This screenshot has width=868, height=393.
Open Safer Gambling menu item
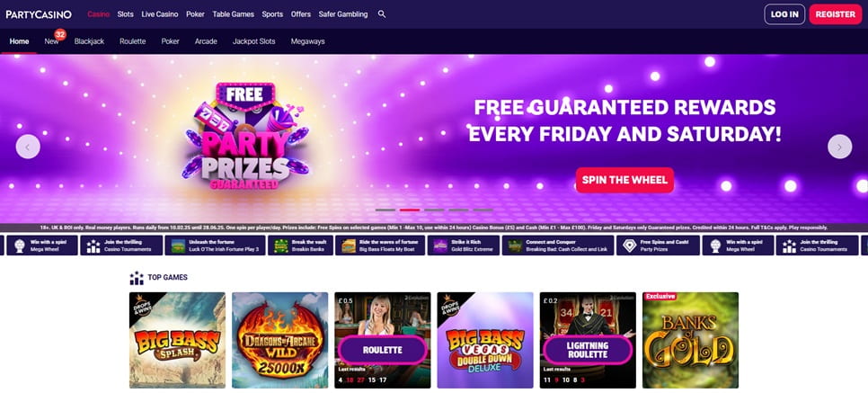[343, 14]
